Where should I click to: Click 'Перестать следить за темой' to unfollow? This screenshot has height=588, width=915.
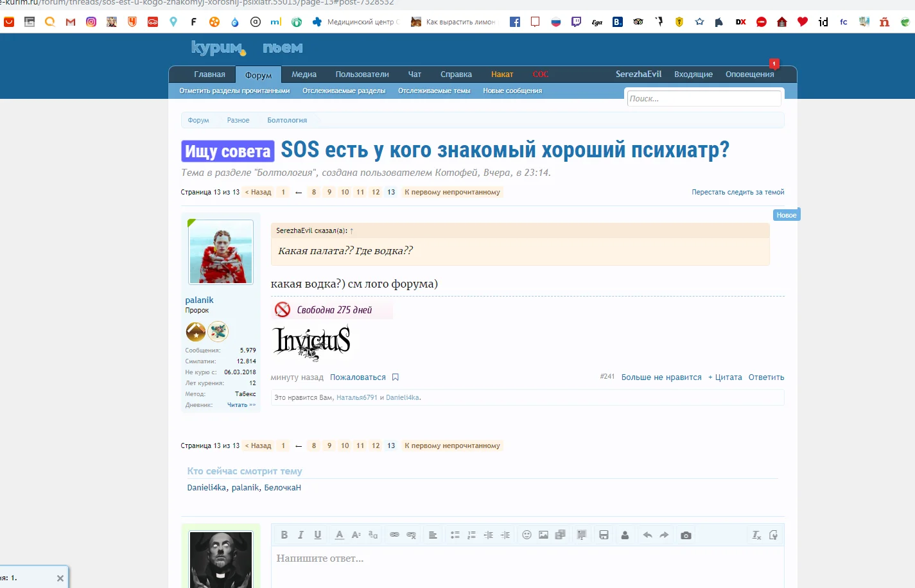[737, 192]
